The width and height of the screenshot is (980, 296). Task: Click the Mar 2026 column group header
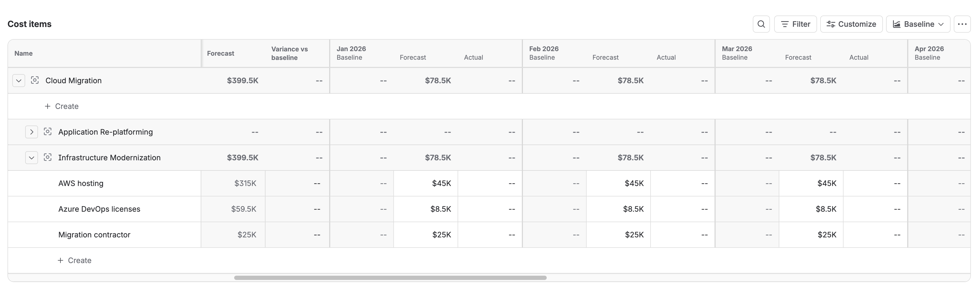click(737, 49)
